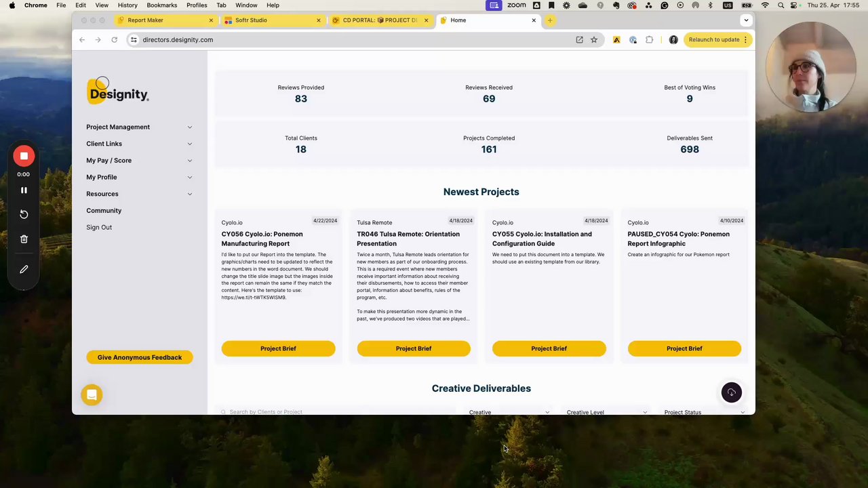Open Project Brief for TR046 Tulsa Remote

point(414,348)
